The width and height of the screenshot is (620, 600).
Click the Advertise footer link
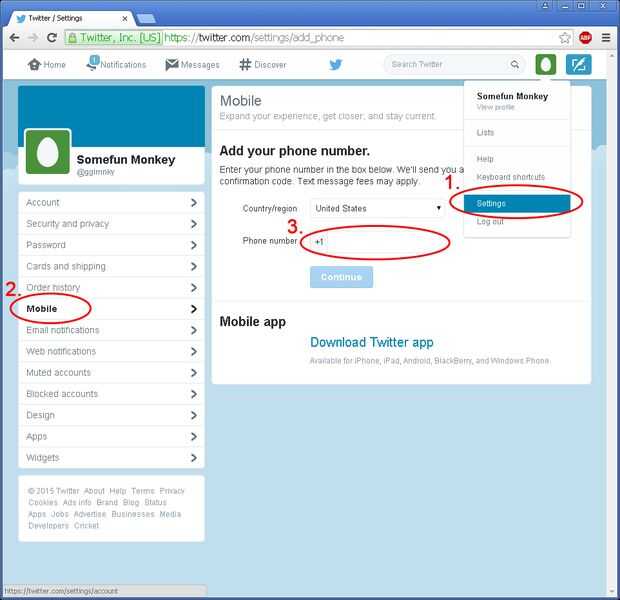pos(90,514)
